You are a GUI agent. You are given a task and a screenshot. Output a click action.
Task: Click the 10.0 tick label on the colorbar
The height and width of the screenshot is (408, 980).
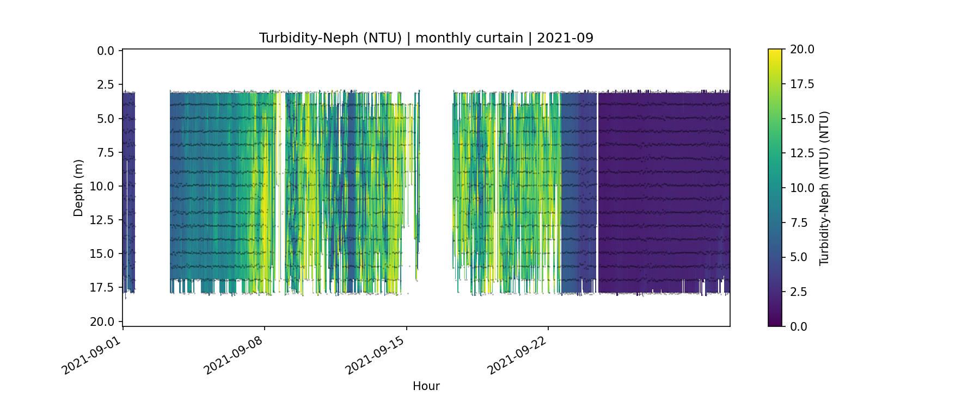click(802, 188)
